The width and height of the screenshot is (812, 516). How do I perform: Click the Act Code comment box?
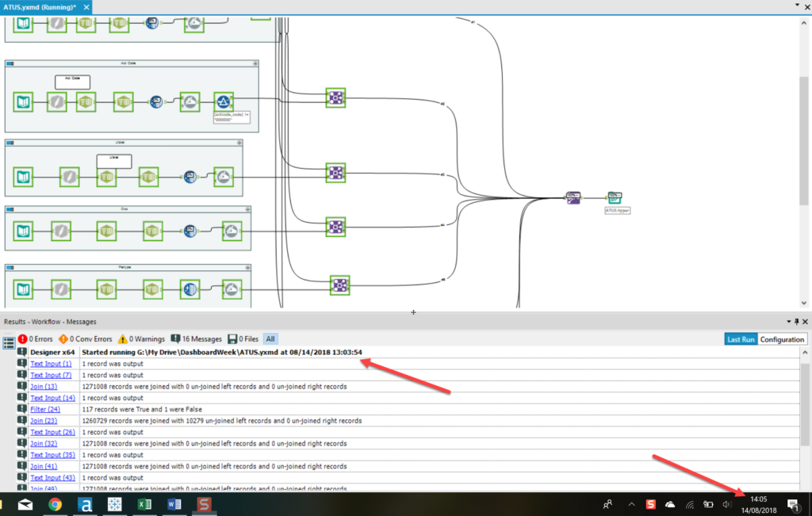tap(72, 82)
